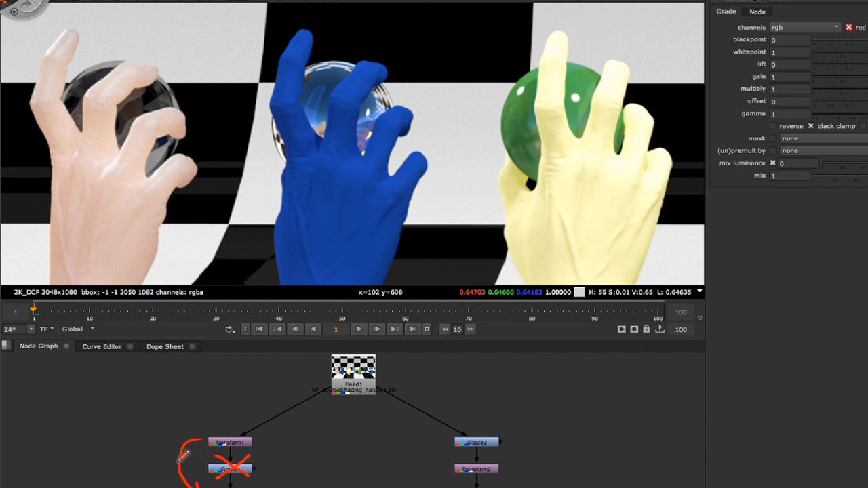Toggle the mix luminance checkbox
Screen dimensions: 868x488
[772, 163]
